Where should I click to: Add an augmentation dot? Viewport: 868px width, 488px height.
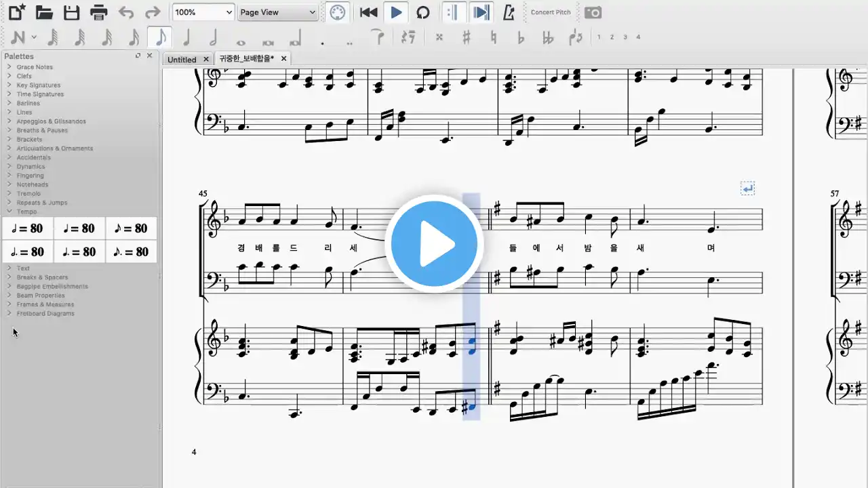[x=322, y=42]
